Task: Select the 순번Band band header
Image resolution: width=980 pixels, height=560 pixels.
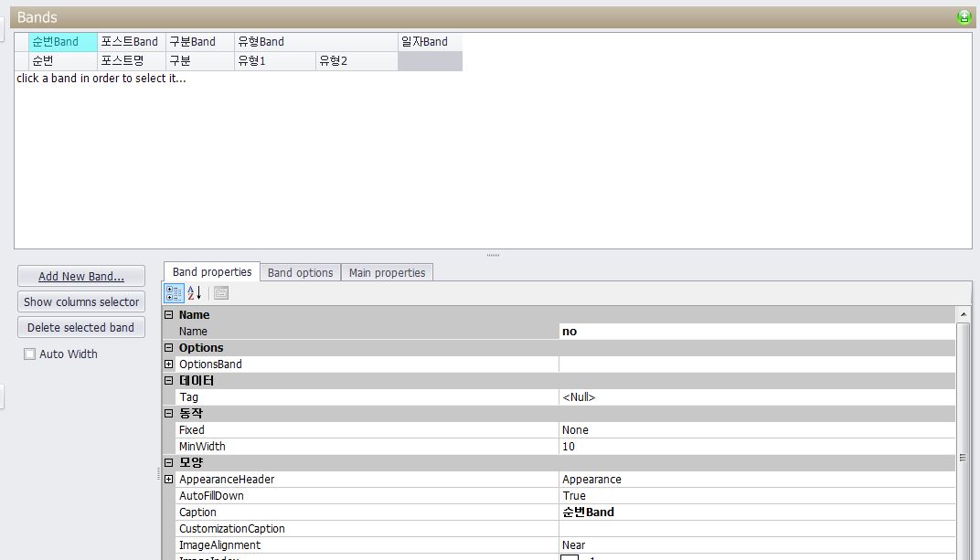Action: tap(62, 42)
